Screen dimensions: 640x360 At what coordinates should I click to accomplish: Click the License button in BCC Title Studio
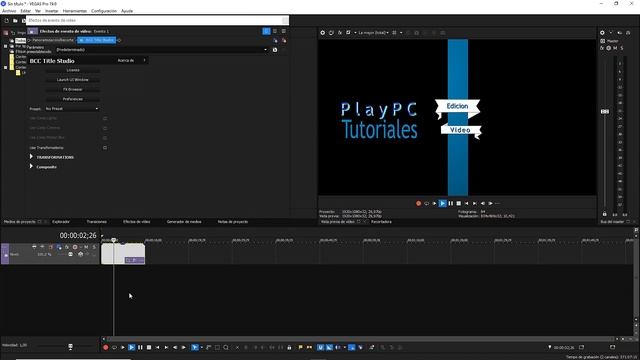pos(73,70)
